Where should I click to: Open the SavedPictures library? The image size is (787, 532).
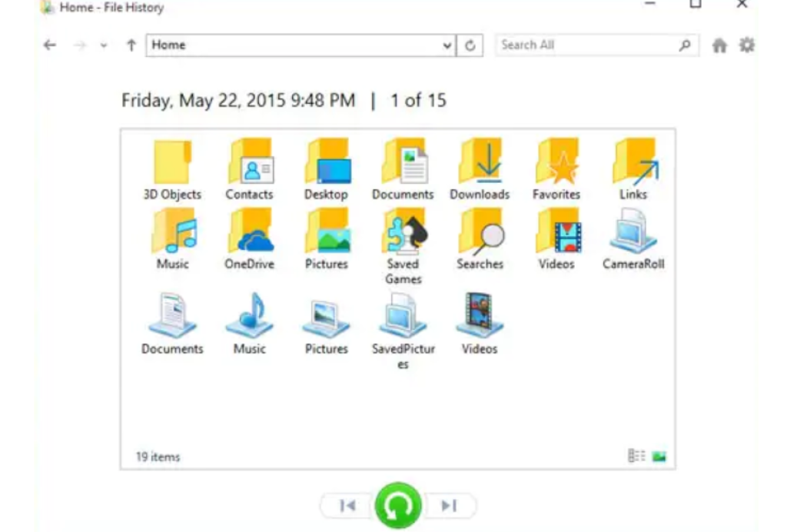click(x=403, y=332)
